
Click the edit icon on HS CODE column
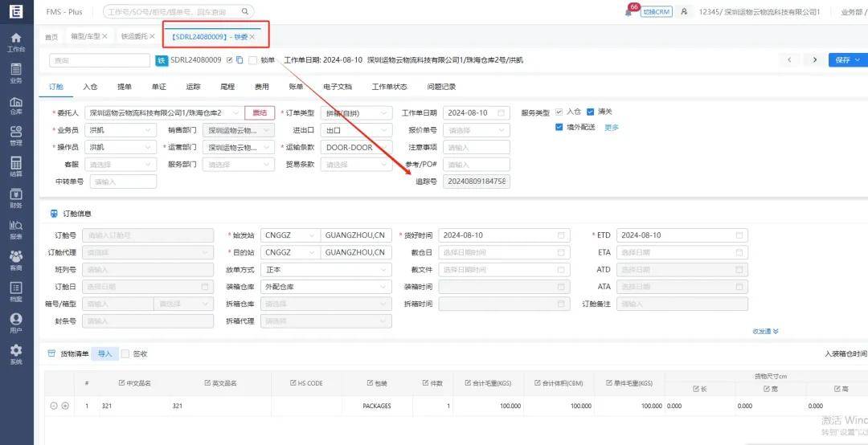[x=293, y=383]
